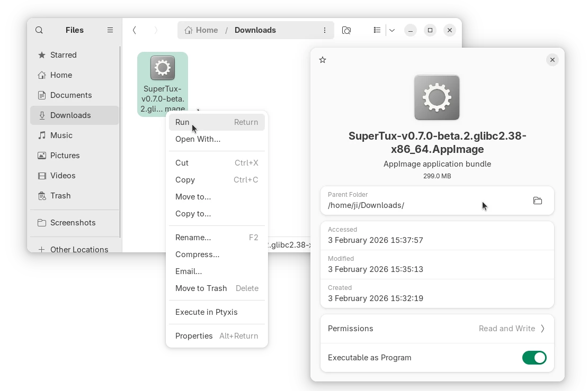The image size is (588, 391).
Task: Open Documents in the sidebar
Action: click(71, 95)
